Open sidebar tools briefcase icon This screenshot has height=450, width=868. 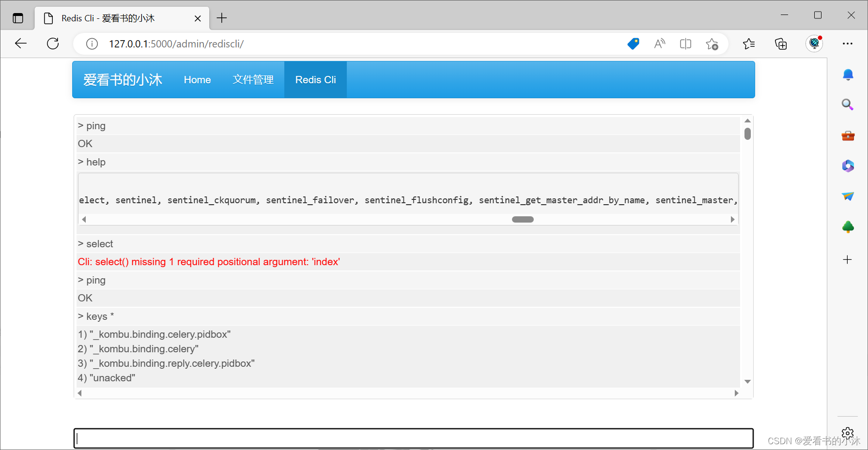tap(848, 135)
